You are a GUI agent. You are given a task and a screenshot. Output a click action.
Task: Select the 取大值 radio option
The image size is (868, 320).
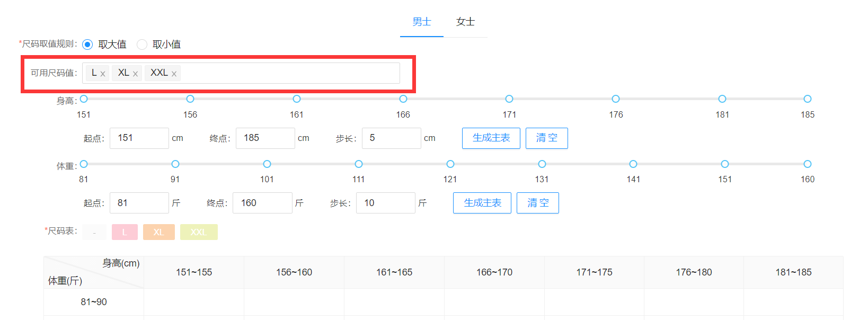[87, 45]
